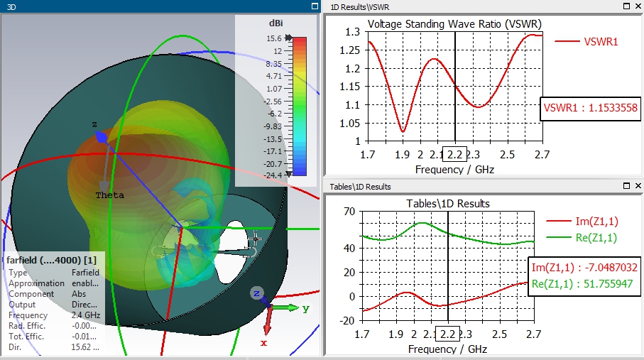The height and width of the screenshot is (360, 644).
Task: Maximize the 1D Results\VSWR window
Action: pos(626,6)
